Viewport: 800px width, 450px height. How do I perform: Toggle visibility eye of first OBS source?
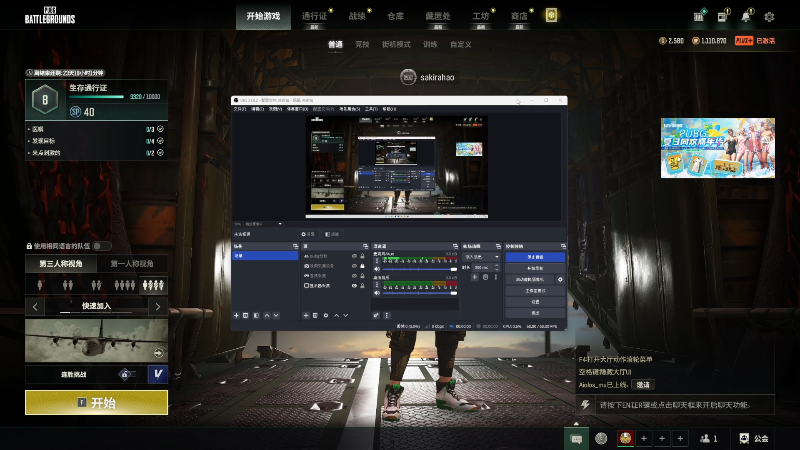pyautogui.click(x=354, y=256)
